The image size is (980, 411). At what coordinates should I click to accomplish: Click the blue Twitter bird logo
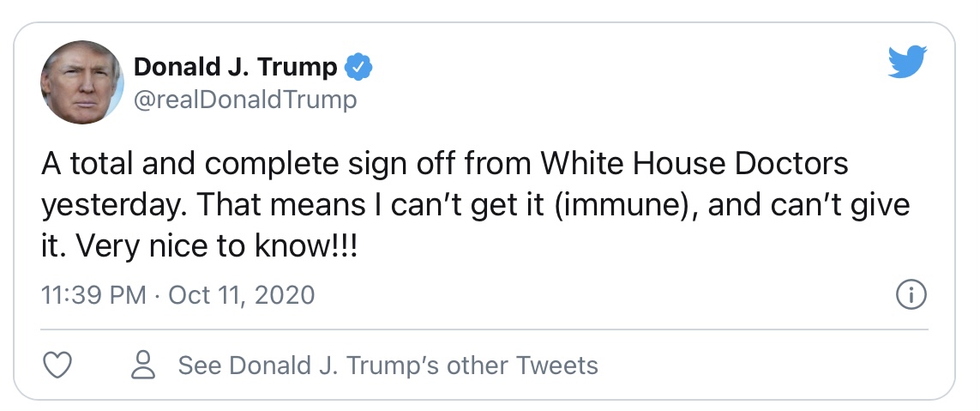tap(907, 61)
